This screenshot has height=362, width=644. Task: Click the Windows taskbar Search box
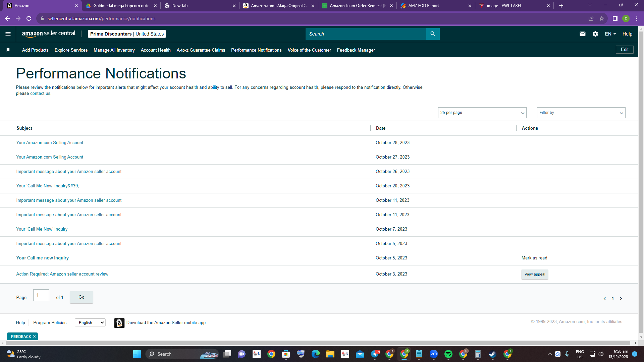pos(182,354)
